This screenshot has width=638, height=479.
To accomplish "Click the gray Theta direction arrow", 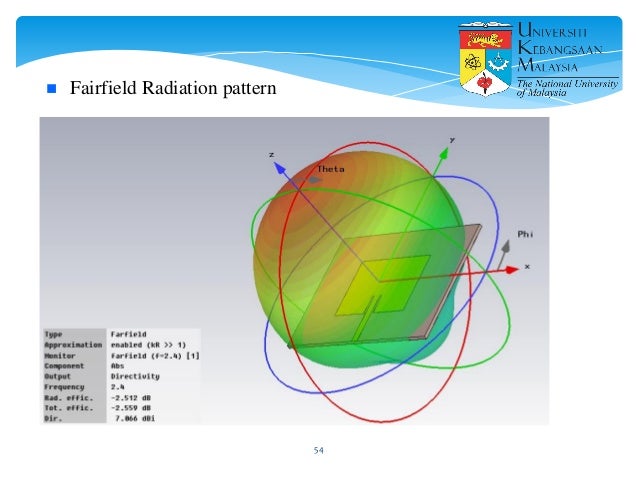I will [x=314, y=179].
